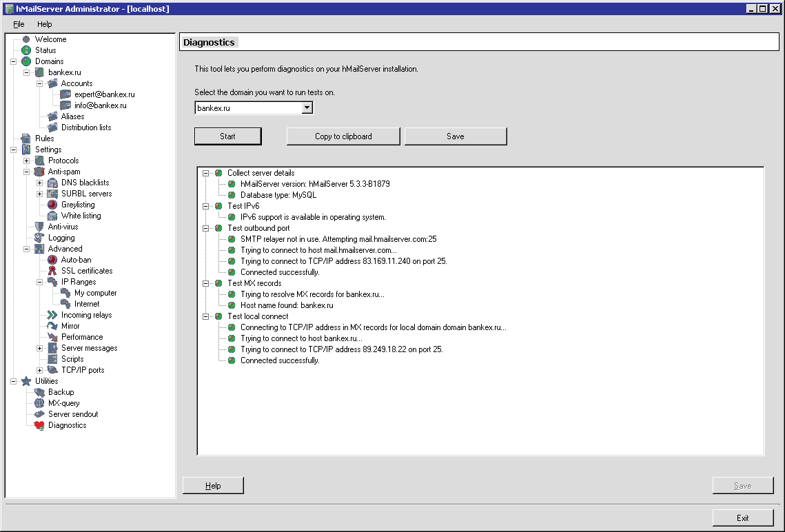This screenshot has height=532, width=785.
Task: Click the Accounts folder icon
Action: click(52, 83)
